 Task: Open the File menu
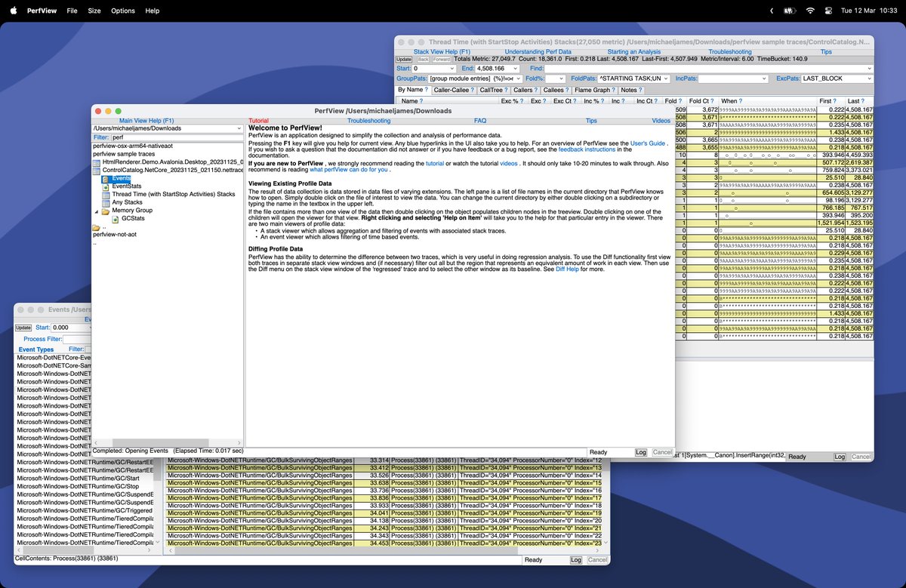[72, 11]
